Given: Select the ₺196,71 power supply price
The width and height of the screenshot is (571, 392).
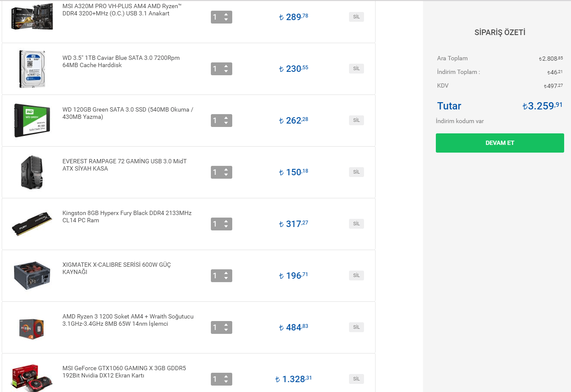Looking at the screenshot, I should click(x=293, y=276).
